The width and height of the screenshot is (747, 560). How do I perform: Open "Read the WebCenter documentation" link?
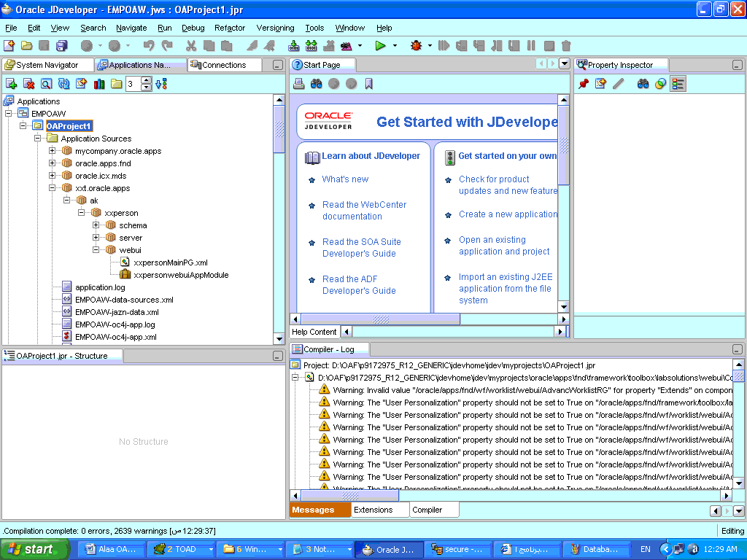(365, 211)
